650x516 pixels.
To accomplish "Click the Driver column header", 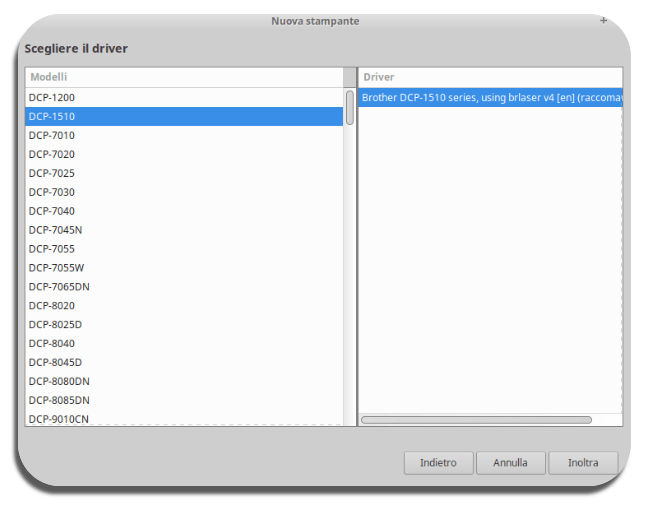I will [490, 77].
